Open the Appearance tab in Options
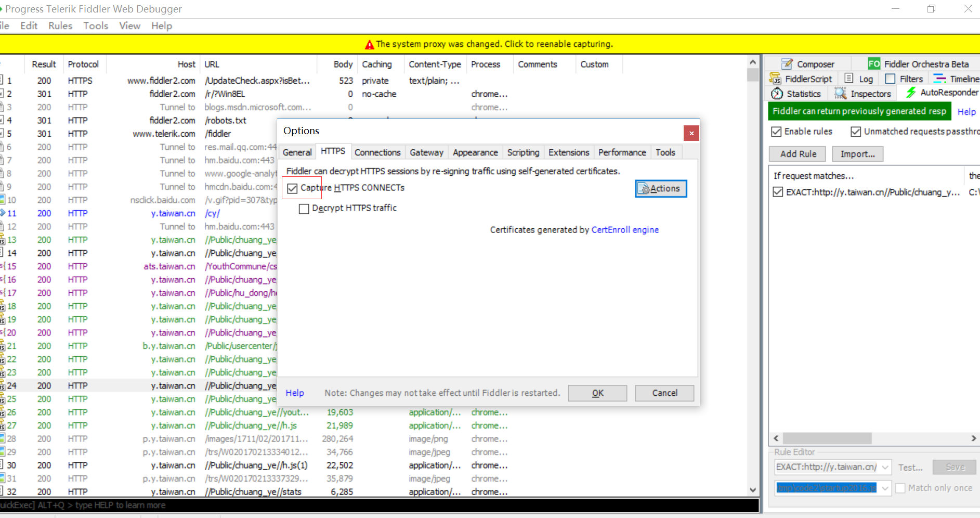Viewport: 980px width, 518px height. pos(475,152)
